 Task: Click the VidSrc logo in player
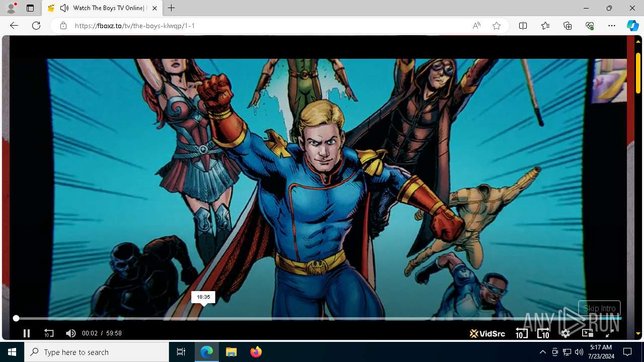(487, 333)
